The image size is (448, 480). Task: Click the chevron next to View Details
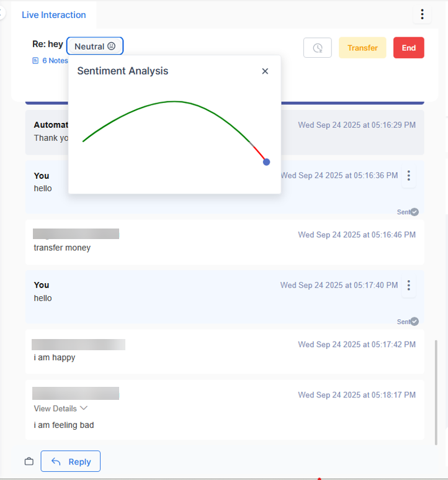84,408
